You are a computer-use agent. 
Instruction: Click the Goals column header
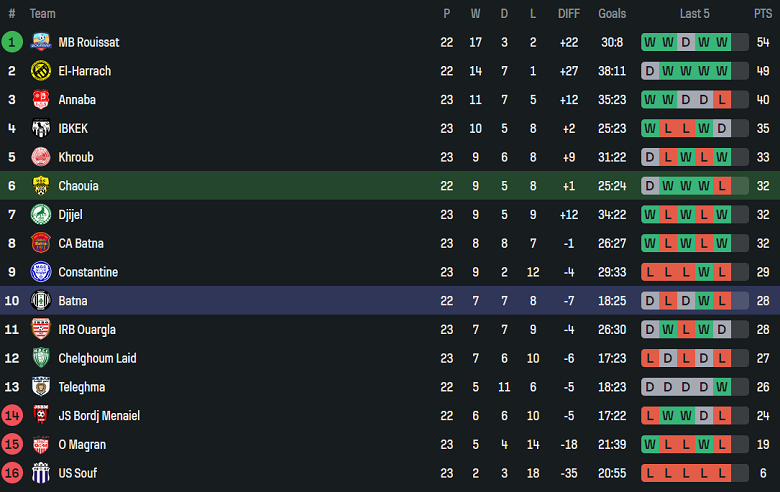(612, 14)
